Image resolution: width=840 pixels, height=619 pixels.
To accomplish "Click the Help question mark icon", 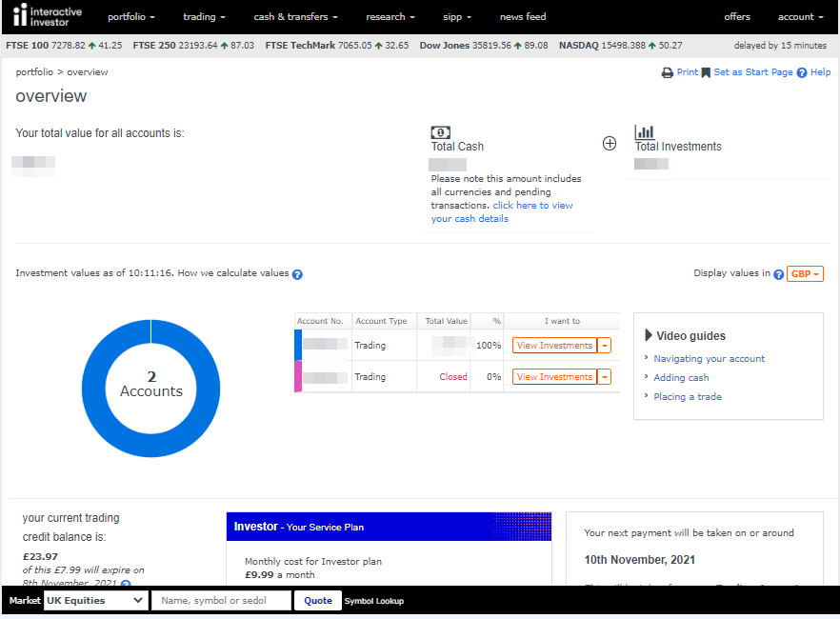I will point(802,72).
